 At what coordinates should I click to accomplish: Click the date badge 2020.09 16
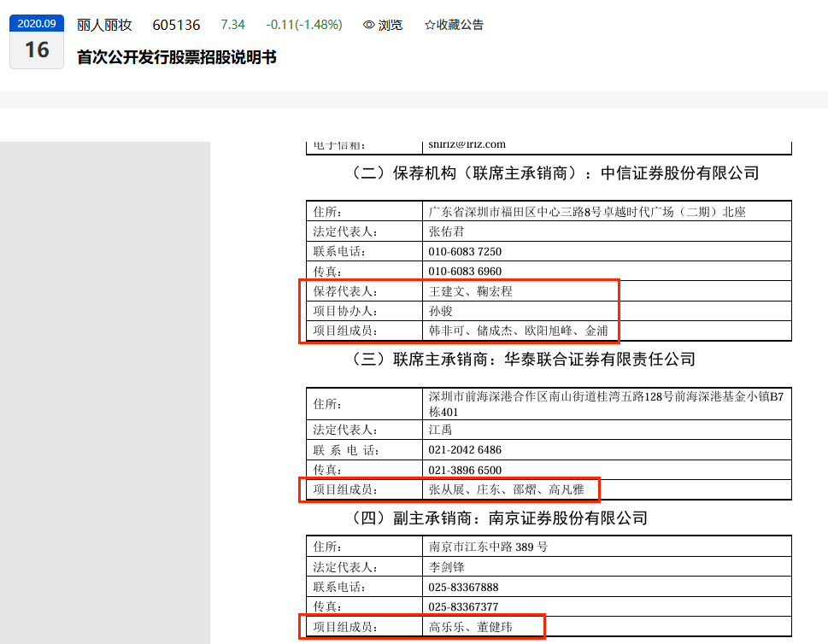tap(37, 42)
